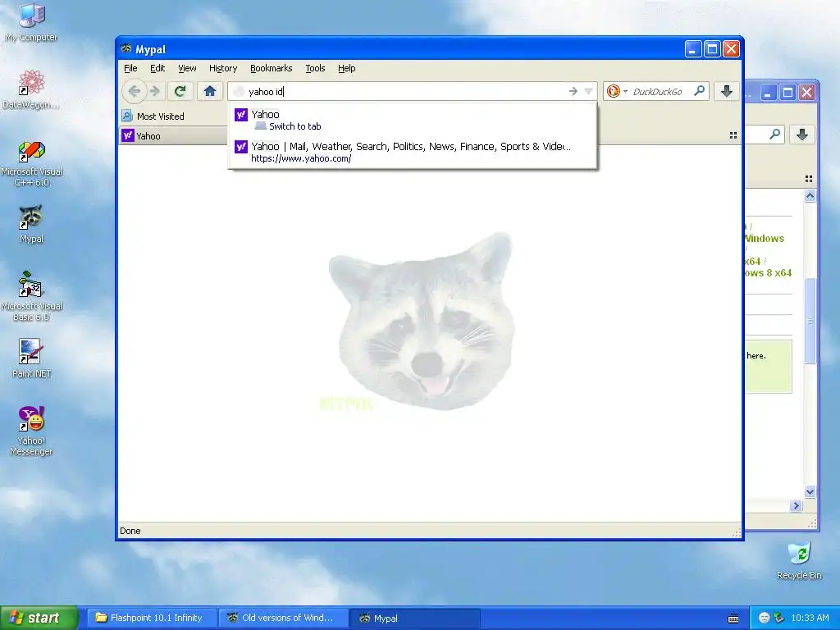Click the DataWagon desktop shortcut
840x630 pixels.
click(31, 89)
